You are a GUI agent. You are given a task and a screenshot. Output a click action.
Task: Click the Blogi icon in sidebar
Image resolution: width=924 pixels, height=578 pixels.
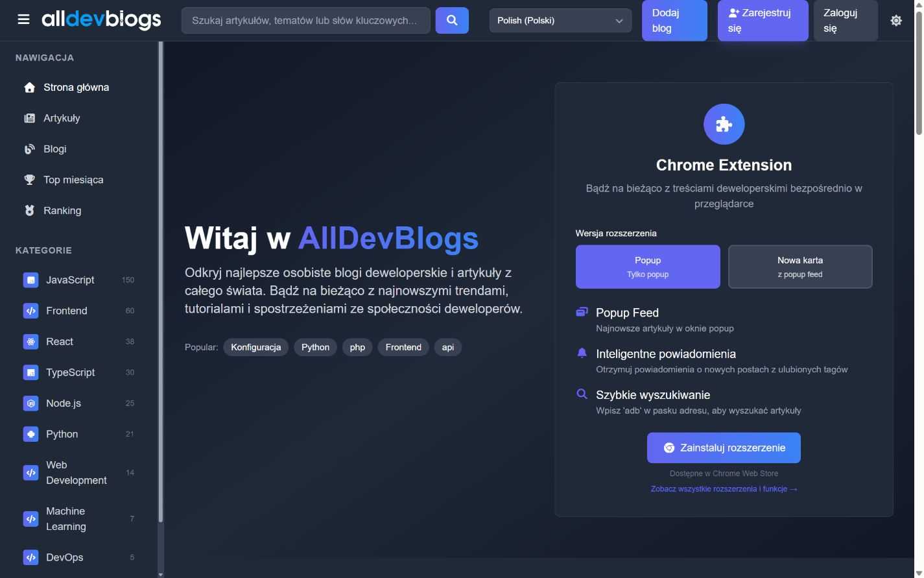click(x=29, y=149)
